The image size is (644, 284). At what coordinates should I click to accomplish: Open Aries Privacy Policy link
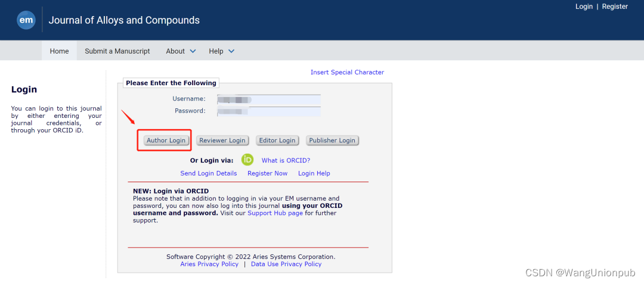209,264
